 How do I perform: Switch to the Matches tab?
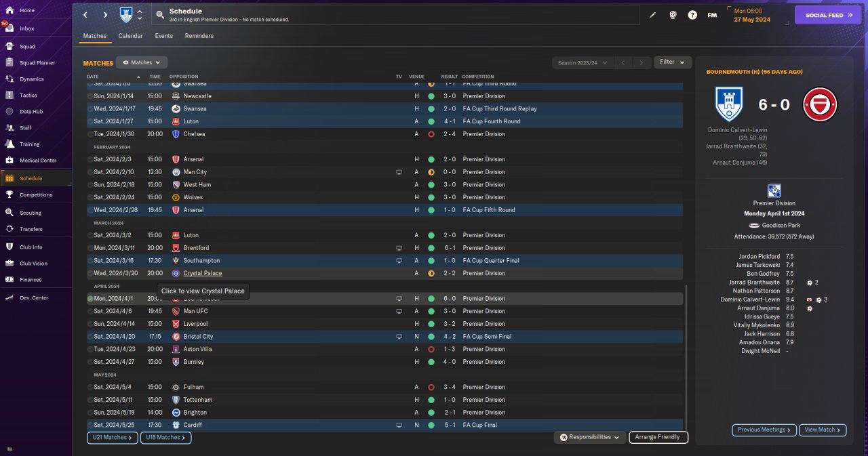(x=95, y=36)
